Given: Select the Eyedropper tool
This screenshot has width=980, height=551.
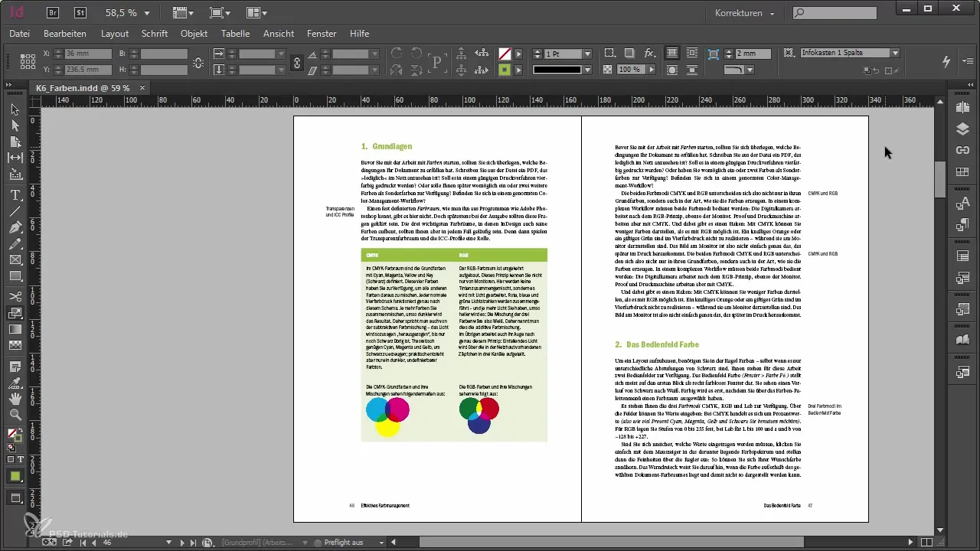Looking at the screenshot, I should click(x=15, y=382).
